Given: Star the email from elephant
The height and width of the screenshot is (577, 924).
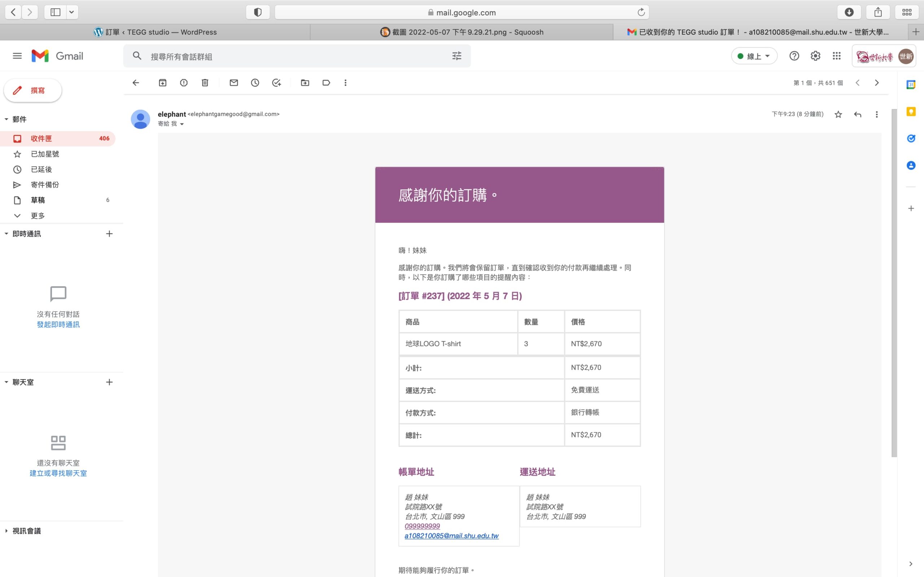Looking at the screenshot, I should click(x=838, y=114).
